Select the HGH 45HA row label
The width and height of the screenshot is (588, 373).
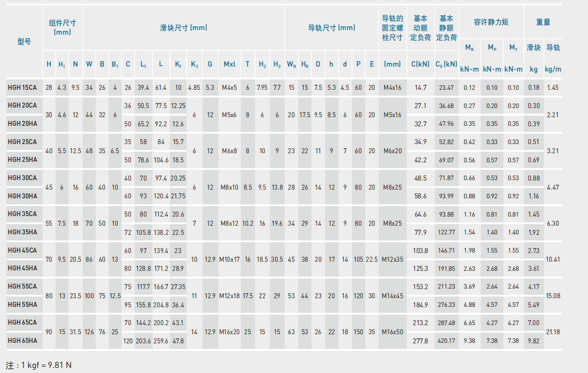(x=22, y=268)
